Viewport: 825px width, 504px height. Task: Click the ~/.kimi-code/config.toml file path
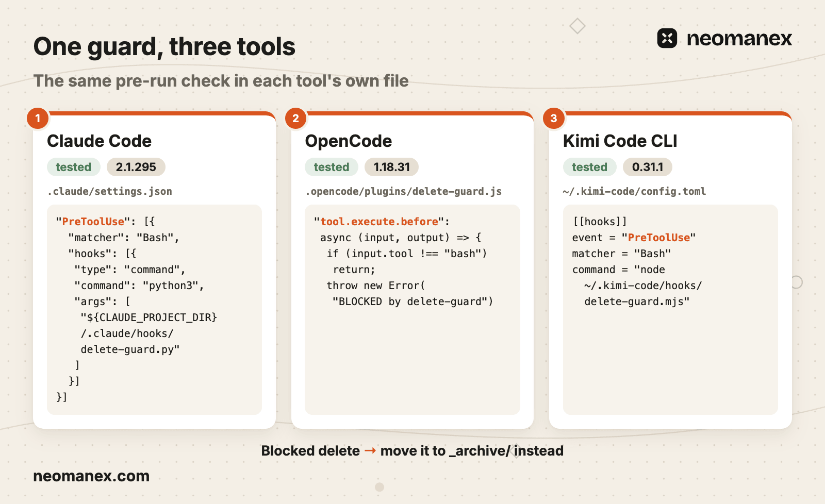(x=634, y=191)
